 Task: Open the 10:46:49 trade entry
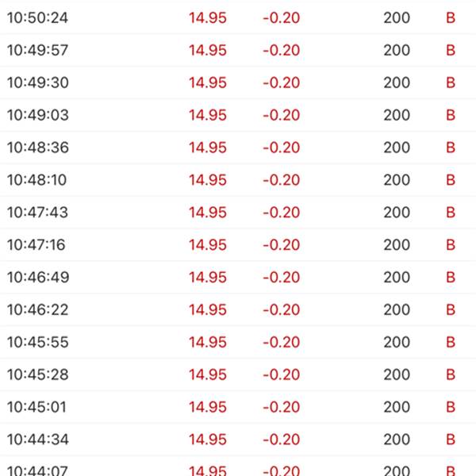(238, 278)
